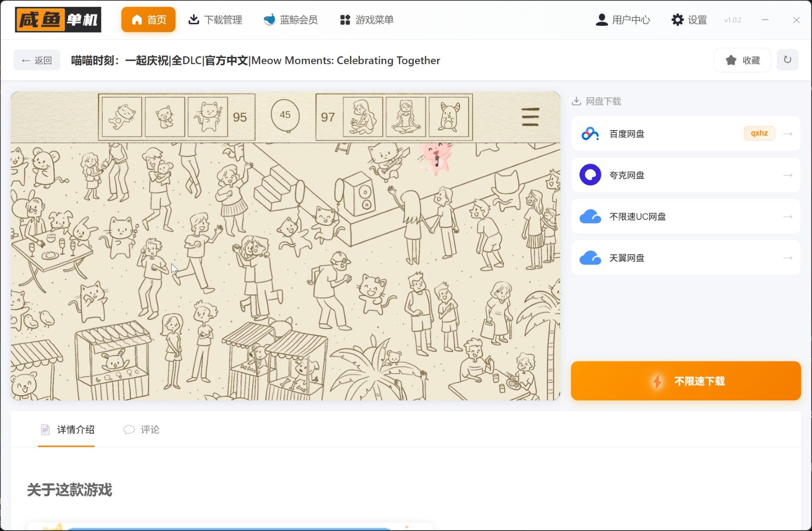
Task: Select the 详情介绍 details tab
Action: point(66,430)
